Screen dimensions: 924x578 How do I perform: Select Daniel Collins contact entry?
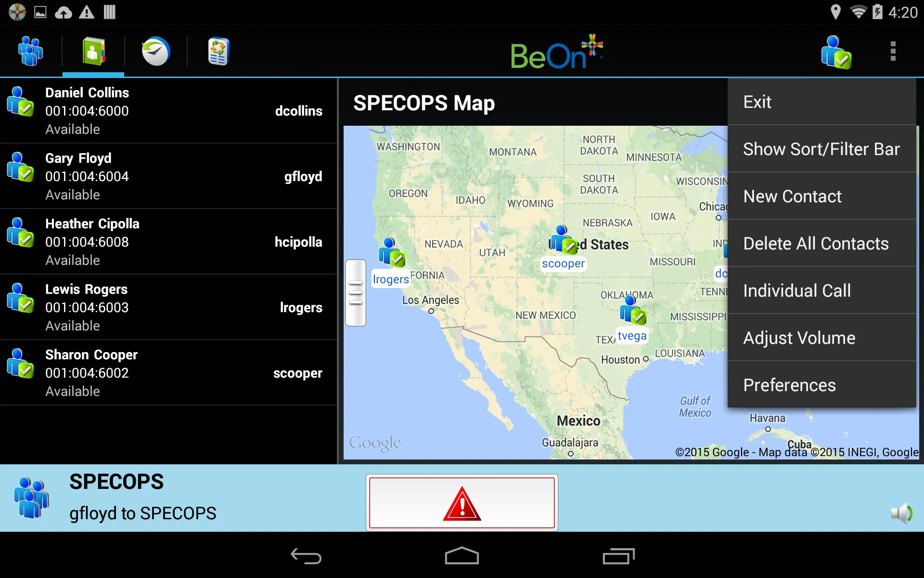[169, 110]
